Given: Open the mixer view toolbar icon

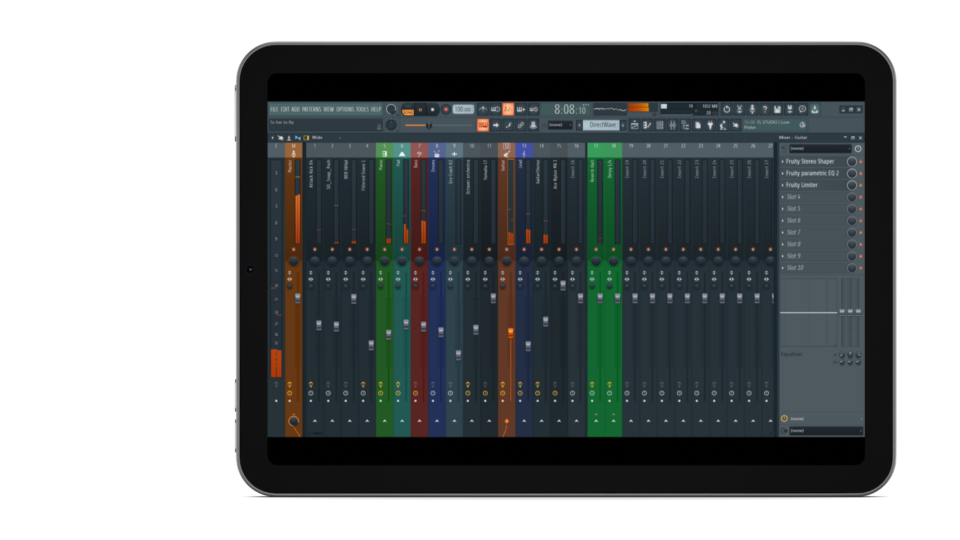Looking at the screenshot, I should coord(671,125).
